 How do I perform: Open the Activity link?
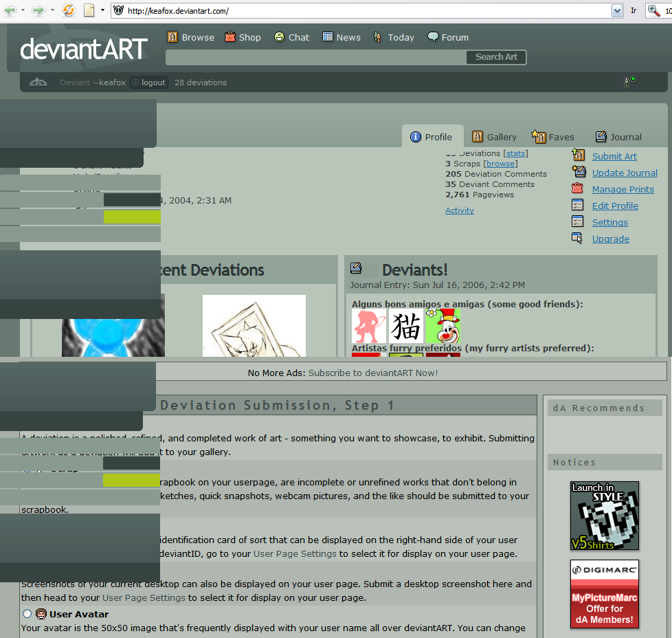[460, 210]
